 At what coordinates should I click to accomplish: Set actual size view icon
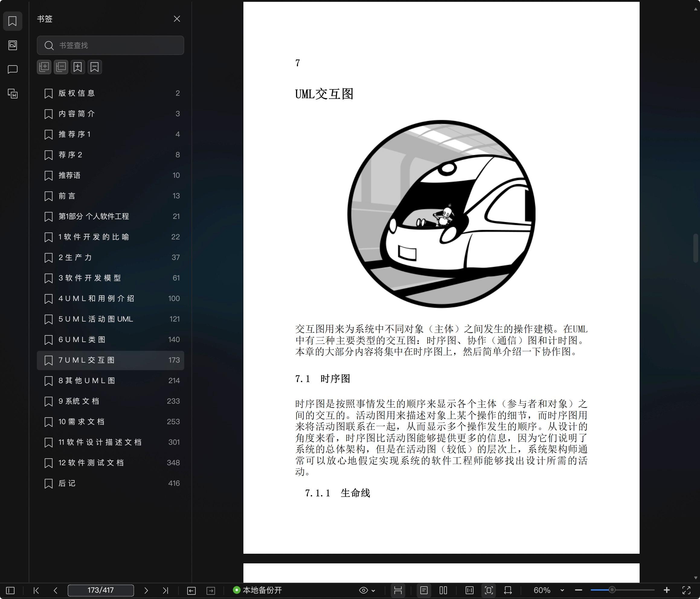[470, 590]
